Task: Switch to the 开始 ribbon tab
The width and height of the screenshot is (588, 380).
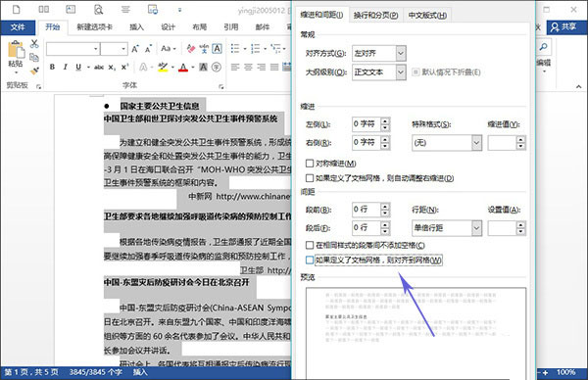Action: click(53, 27)
